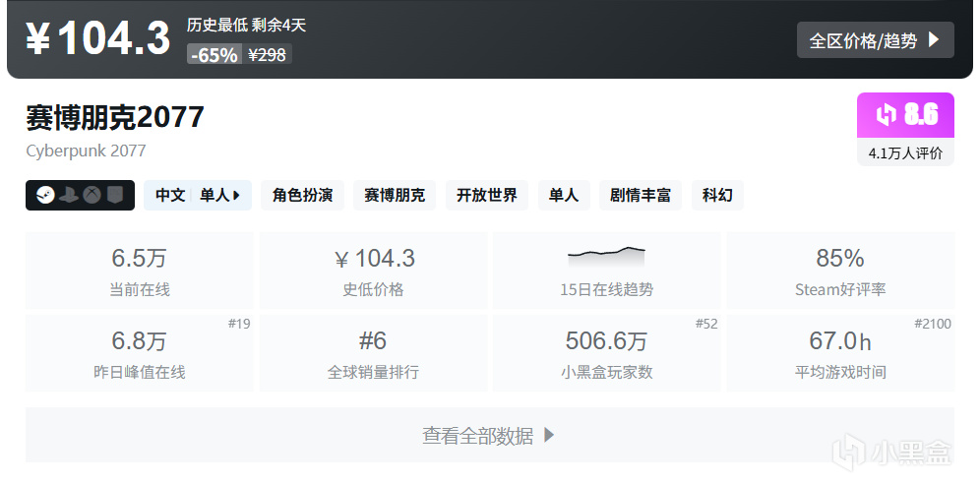Screen dimensions: 980x484
Task: Click the 科幻 tag
Action: click(x=717, y=196)
